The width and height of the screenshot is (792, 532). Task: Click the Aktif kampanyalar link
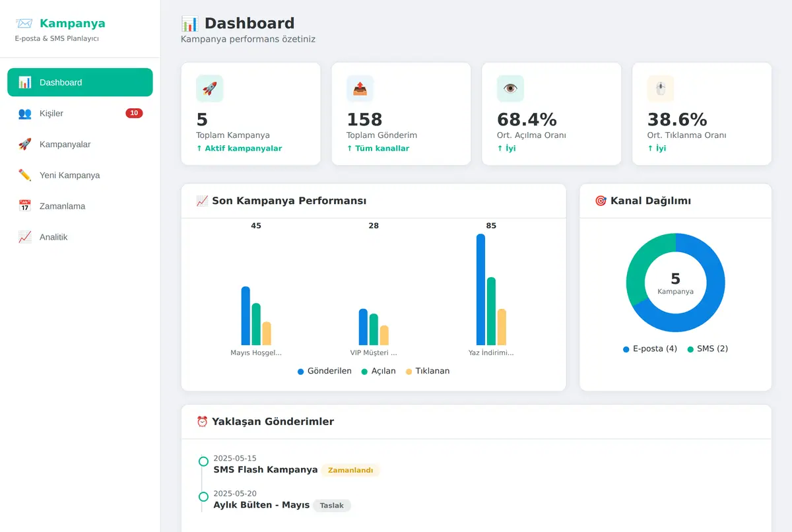(x=239, y=149)
